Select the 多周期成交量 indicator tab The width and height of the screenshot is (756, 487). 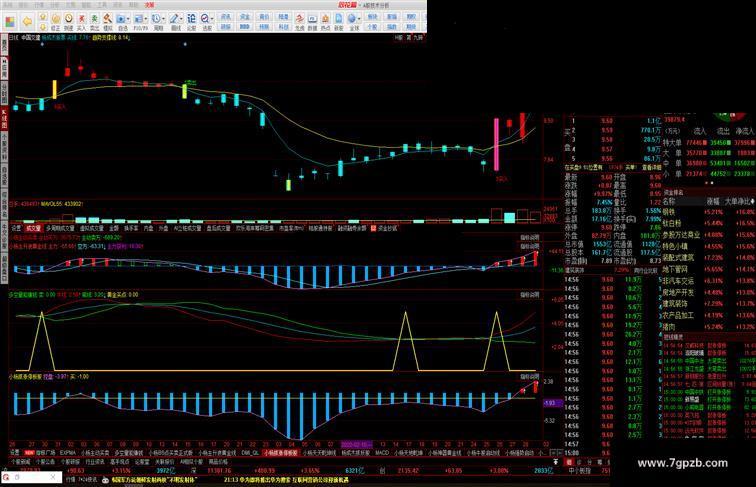click(x=60, y=228)
